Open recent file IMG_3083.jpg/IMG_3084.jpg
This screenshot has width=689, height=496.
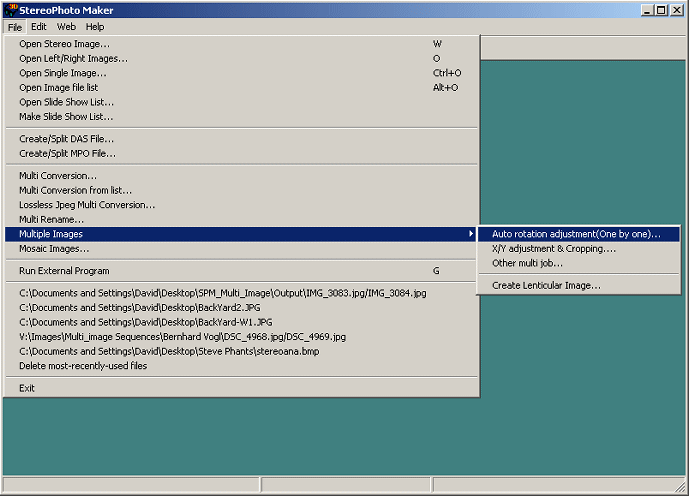coord(241,293)
